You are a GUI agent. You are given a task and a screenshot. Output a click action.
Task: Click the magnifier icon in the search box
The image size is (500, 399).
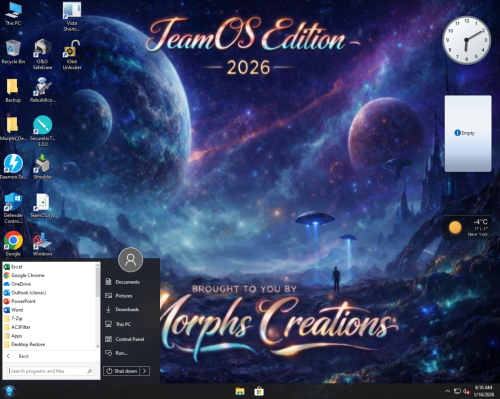point(89,371)
